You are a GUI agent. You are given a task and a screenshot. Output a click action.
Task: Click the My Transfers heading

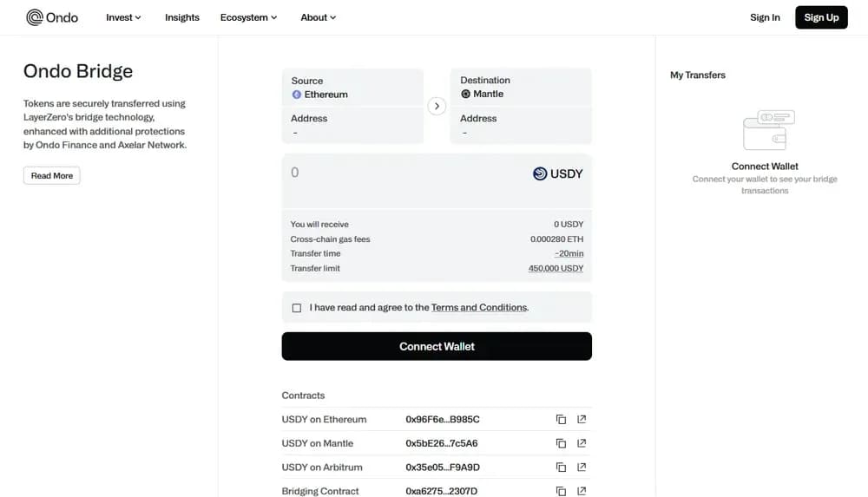(x=698, y=75)
